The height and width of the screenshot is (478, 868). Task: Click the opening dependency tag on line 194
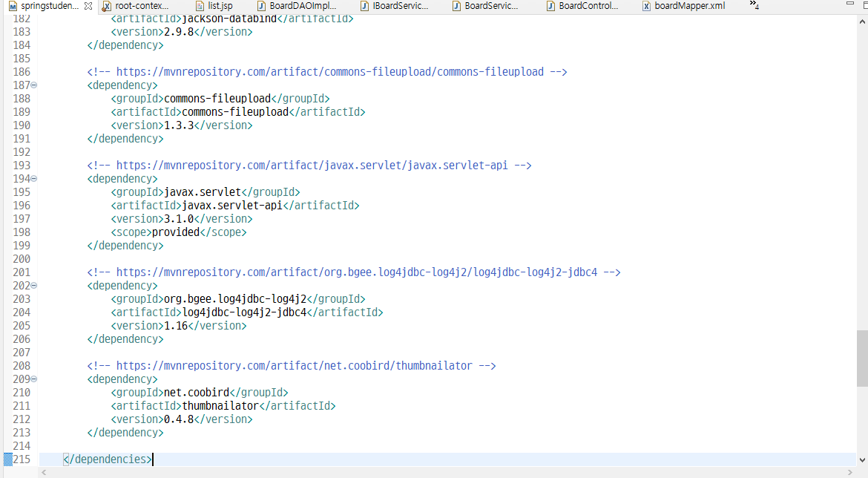122,179
